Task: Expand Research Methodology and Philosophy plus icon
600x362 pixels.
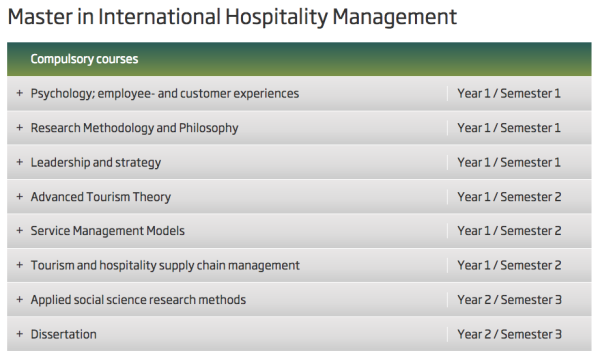Action: (x=20, y=127)
